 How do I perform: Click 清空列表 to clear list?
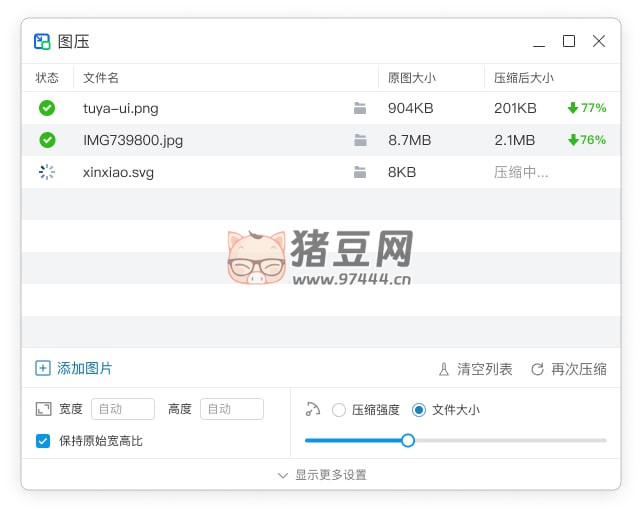[x=475, y=369]
